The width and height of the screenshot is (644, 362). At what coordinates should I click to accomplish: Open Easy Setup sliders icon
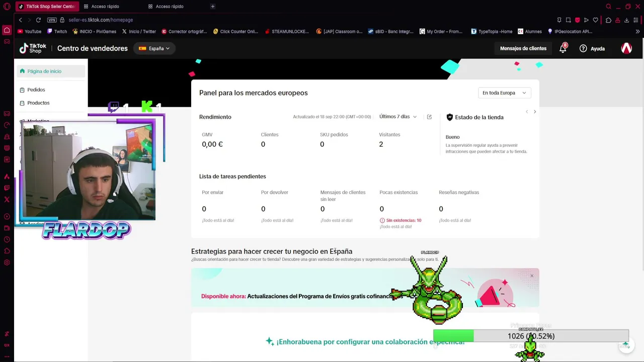pos(636,20)
